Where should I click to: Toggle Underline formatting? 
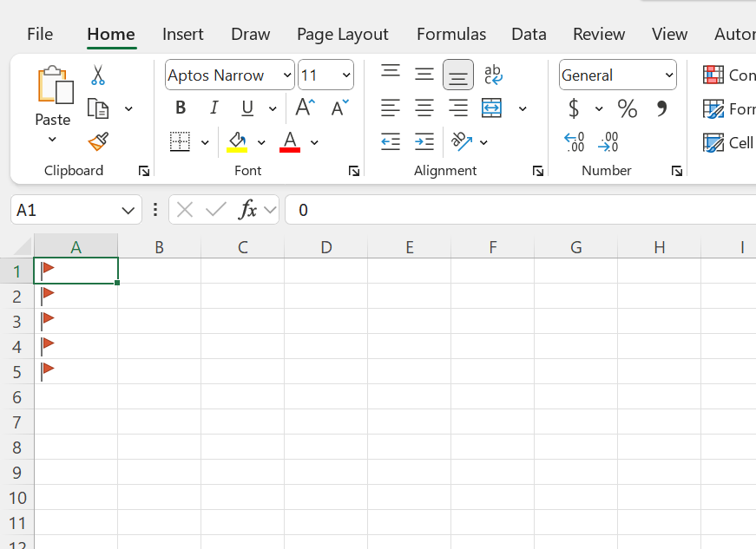pos(247,108)
